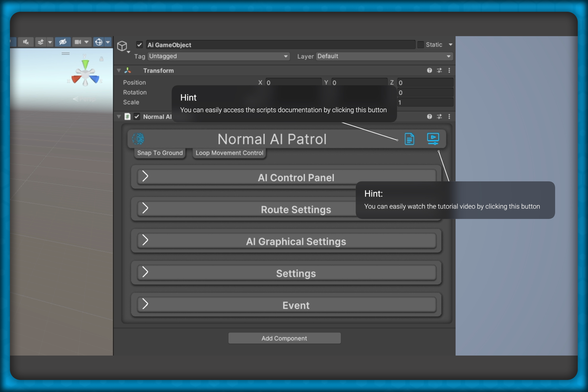Enable the Static checkbox
The width and height of the screenshot is (588, 392).
(x=421, y=45)
